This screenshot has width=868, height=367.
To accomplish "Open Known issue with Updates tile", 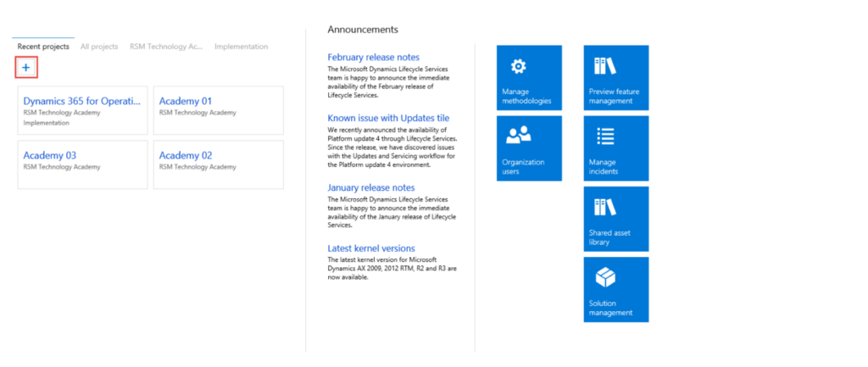I will [388, 118].
